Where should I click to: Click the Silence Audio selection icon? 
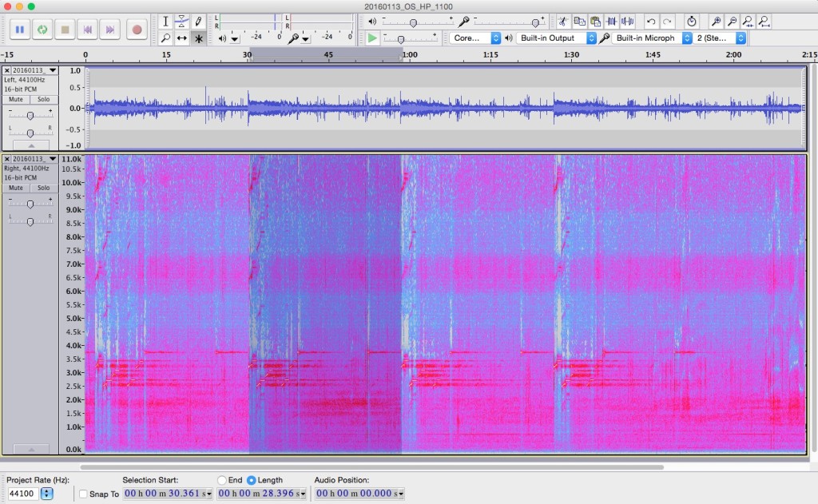(628, 21)
